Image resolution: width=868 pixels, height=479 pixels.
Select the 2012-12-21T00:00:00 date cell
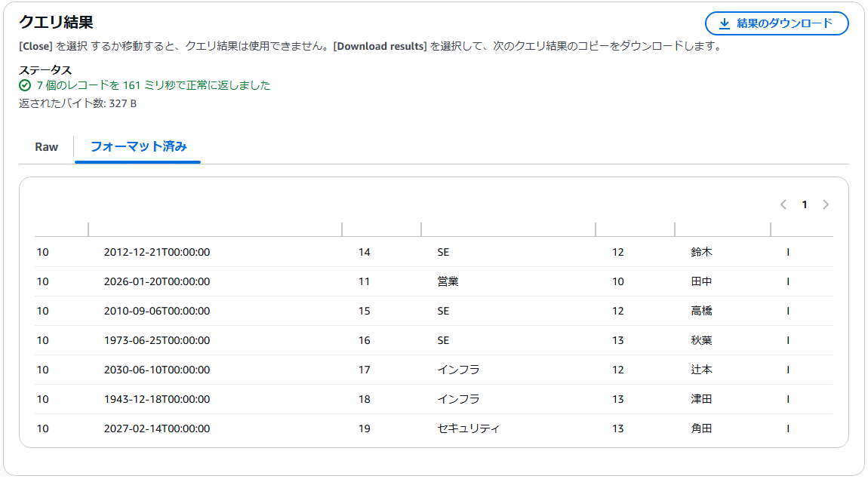pyautogui.click(x=157, y=252)
